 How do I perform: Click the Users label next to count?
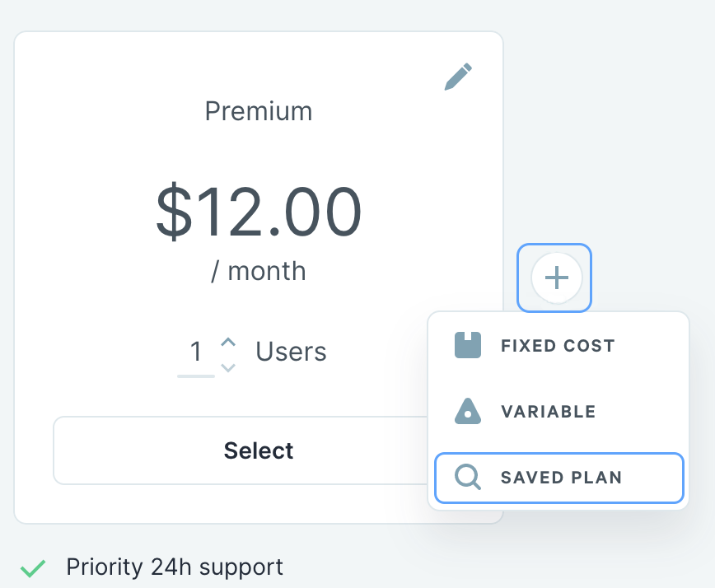pyautogui.click(x=291, y=352)
